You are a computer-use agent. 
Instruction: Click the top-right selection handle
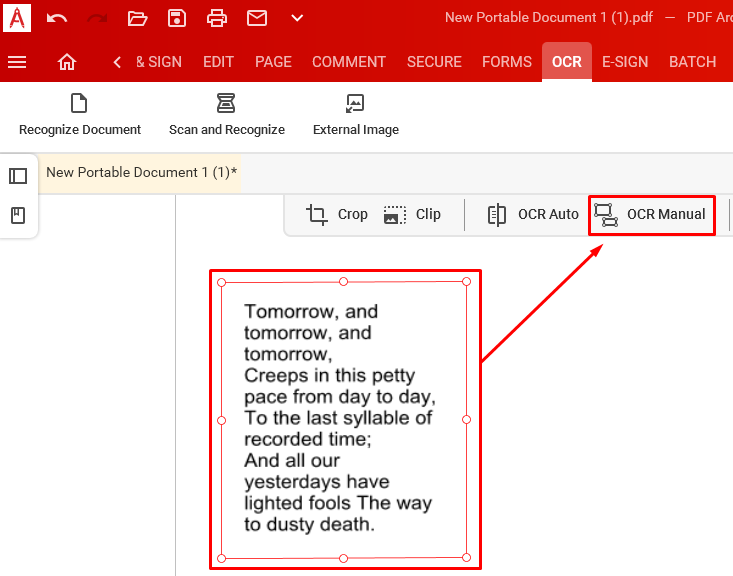[x=466, y=281]
